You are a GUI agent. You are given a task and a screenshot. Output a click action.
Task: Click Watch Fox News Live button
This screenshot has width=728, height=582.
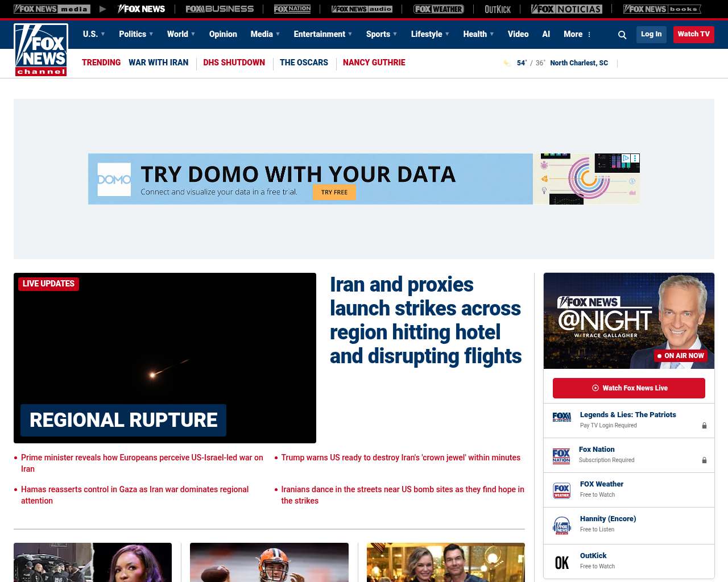(x=629, y=388)
